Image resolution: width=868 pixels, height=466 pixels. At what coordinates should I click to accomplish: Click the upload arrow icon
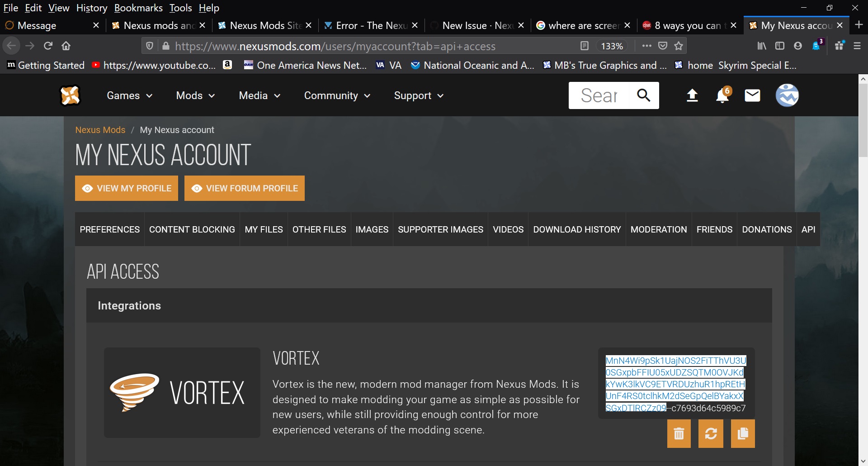coord(692,95)
